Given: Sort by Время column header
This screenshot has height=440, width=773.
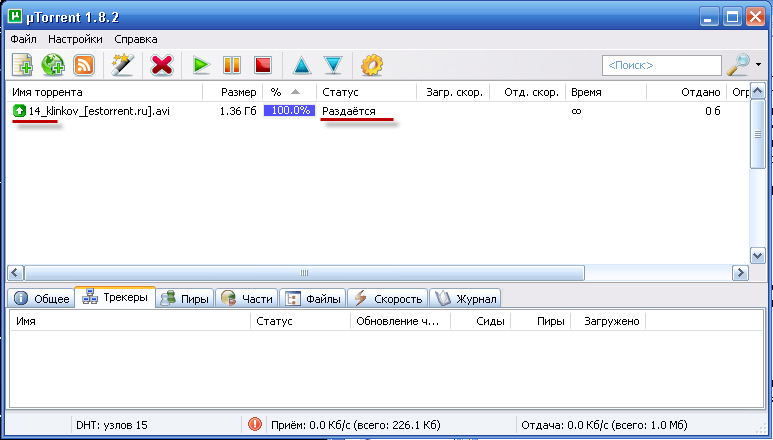Looking at the screenshot, I should click(606, 92).
